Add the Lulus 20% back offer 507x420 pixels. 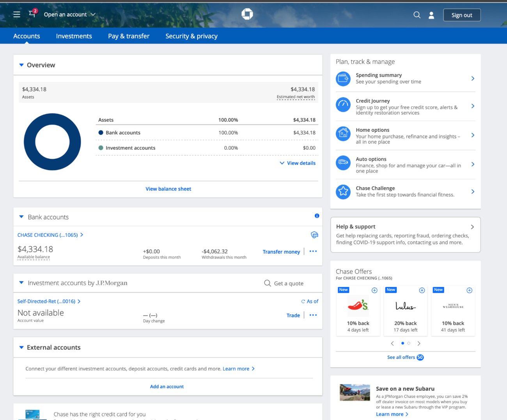422,290
